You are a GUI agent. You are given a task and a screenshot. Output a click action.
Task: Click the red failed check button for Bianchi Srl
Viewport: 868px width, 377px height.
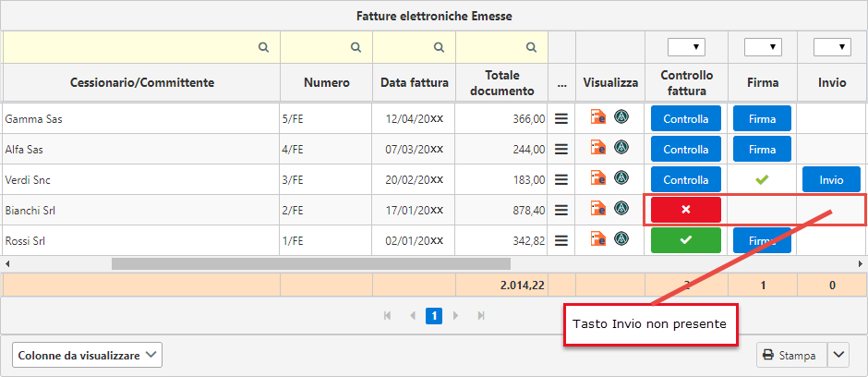point(686,210)
